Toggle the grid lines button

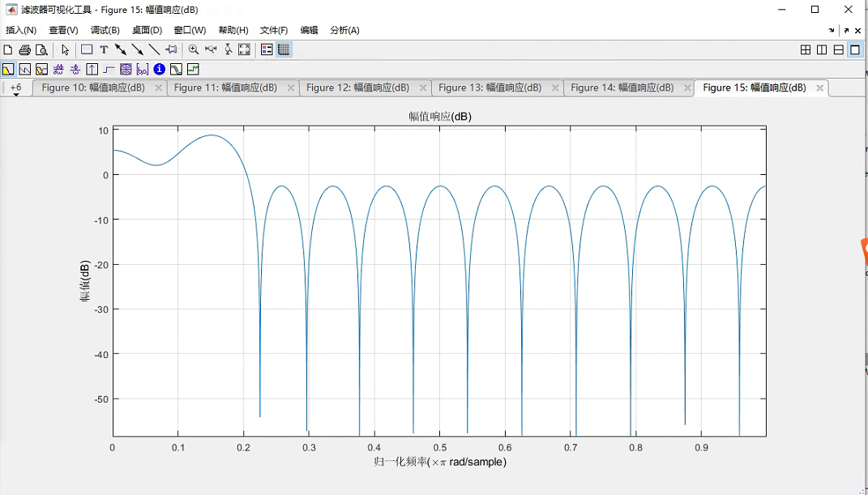coord(284,49)
